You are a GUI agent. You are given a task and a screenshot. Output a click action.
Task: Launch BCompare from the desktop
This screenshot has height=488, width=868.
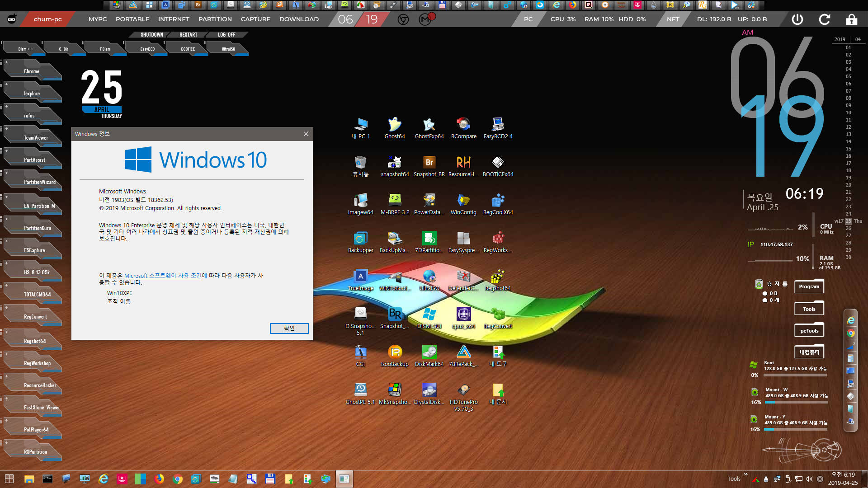(463, 128)
